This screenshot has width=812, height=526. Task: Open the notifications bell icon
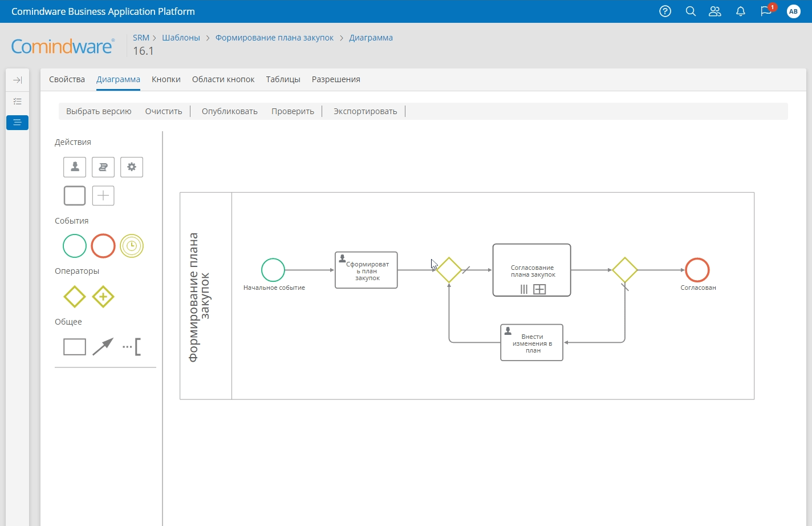741,11
